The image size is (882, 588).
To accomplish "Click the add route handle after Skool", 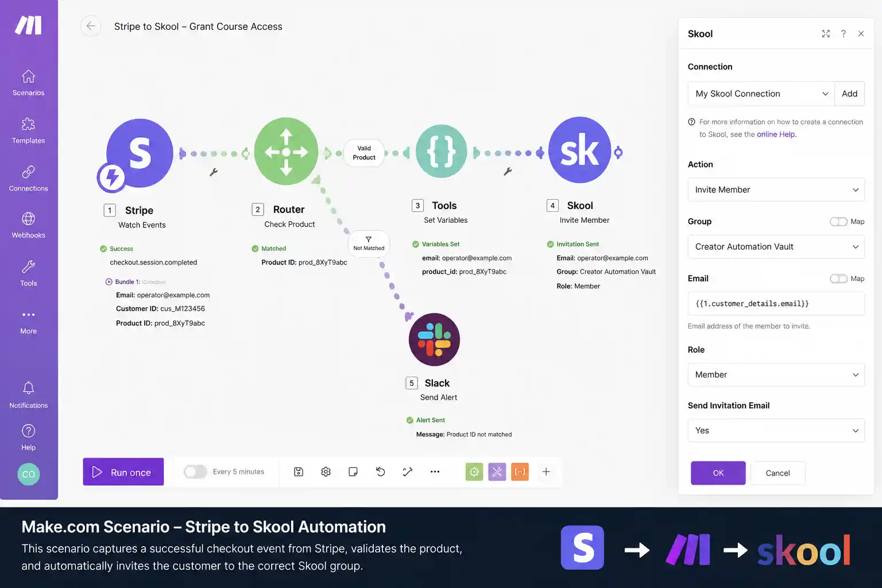I will 618,152.
